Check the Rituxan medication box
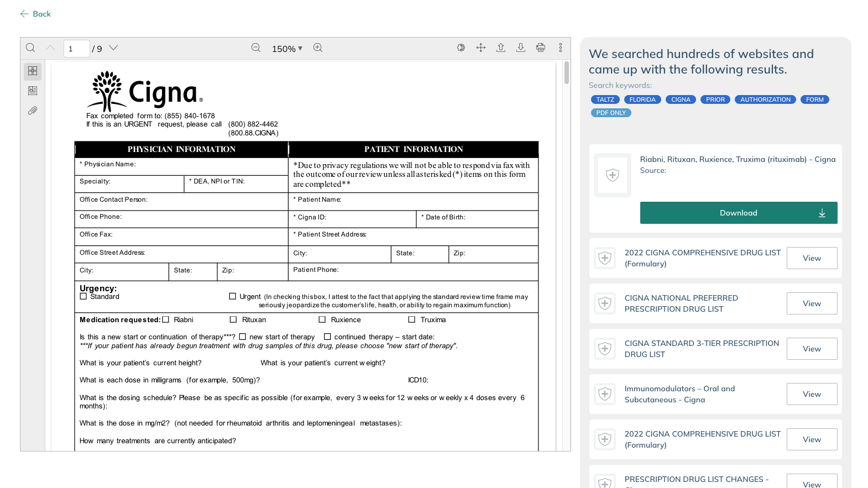Screen dimensions: 868x488 click(233, 320)
